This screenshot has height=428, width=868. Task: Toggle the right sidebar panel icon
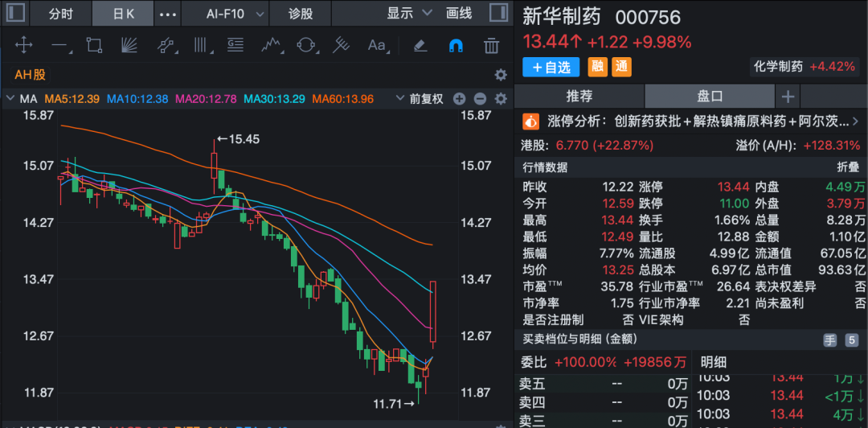point(498,14)
